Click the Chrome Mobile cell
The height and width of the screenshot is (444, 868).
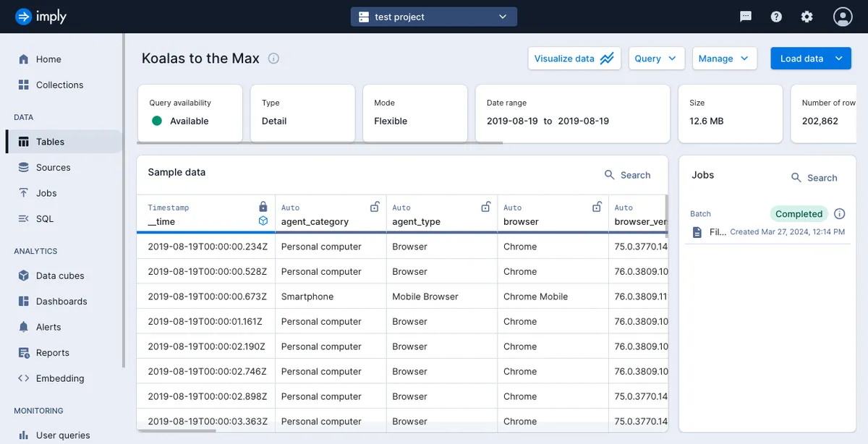click(553, 296)
